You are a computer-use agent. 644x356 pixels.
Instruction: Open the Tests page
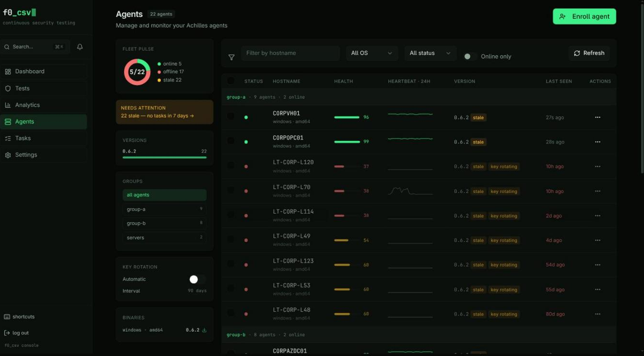click(44, 89)
